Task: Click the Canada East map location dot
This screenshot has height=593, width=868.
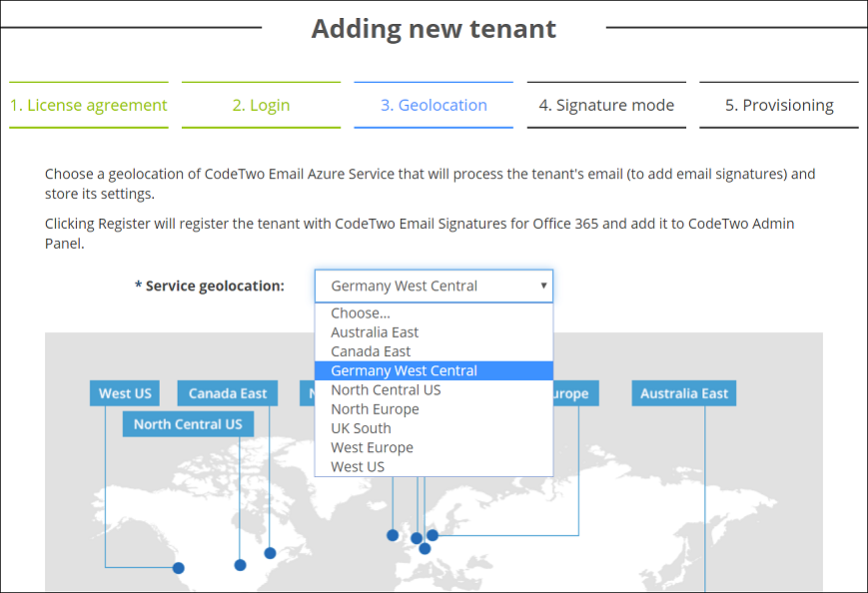Action: [270, 553]
